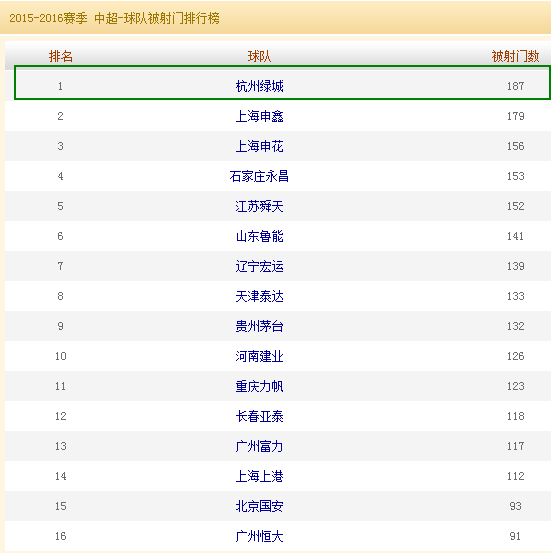Select the 长春亚泰 team link

click(259, 416)
